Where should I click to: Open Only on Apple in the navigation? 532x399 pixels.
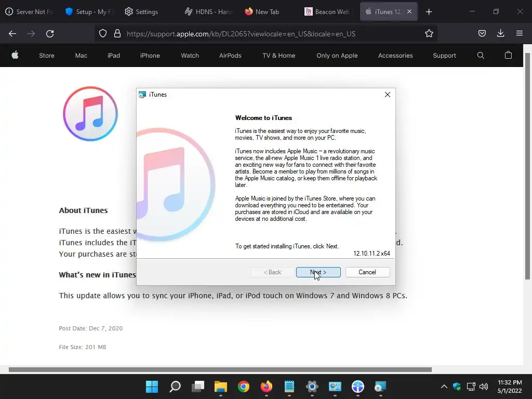pos(337,56)
